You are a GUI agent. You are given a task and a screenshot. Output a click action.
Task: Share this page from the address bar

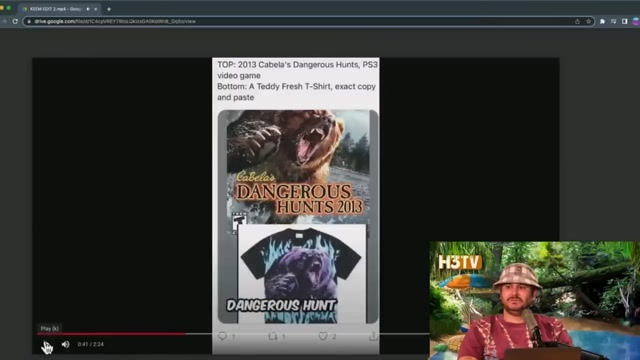577,21
